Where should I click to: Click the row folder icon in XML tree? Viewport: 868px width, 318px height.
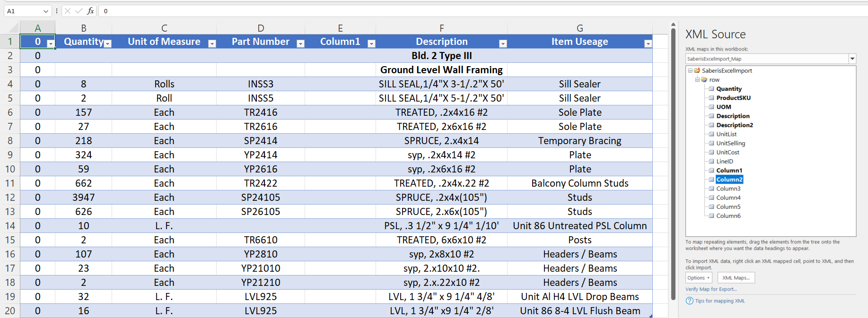[704, 80]
